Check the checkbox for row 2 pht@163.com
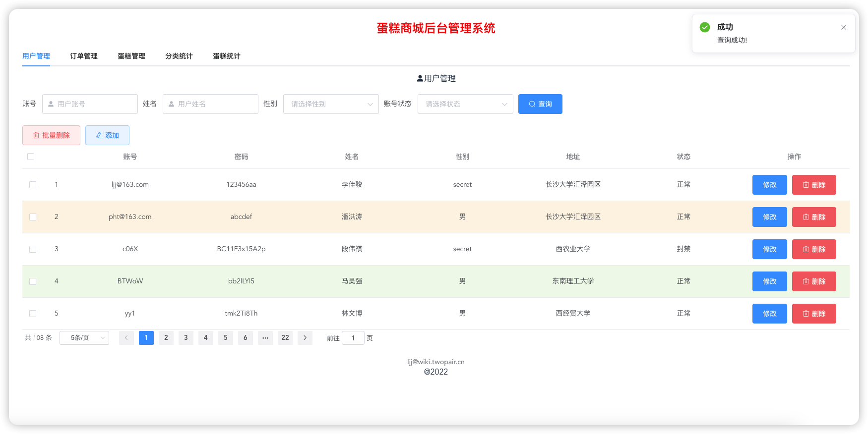 pos(33,217)
